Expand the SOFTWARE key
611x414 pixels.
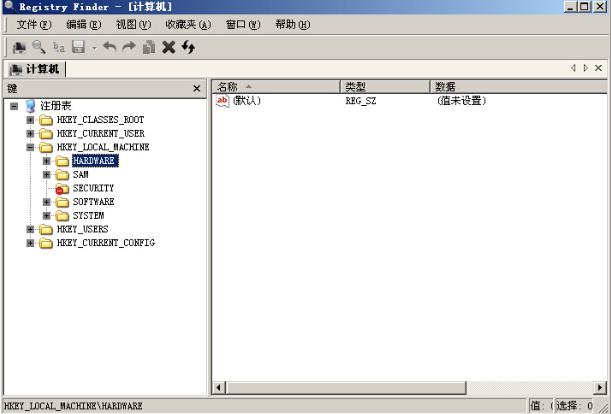[46, 202]
